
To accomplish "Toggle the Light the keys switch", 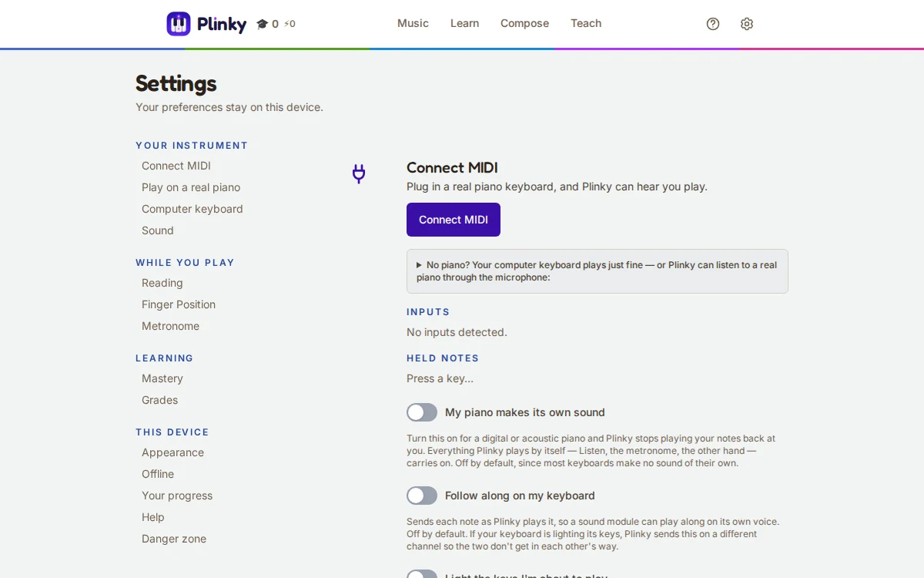I will [422, 574].
